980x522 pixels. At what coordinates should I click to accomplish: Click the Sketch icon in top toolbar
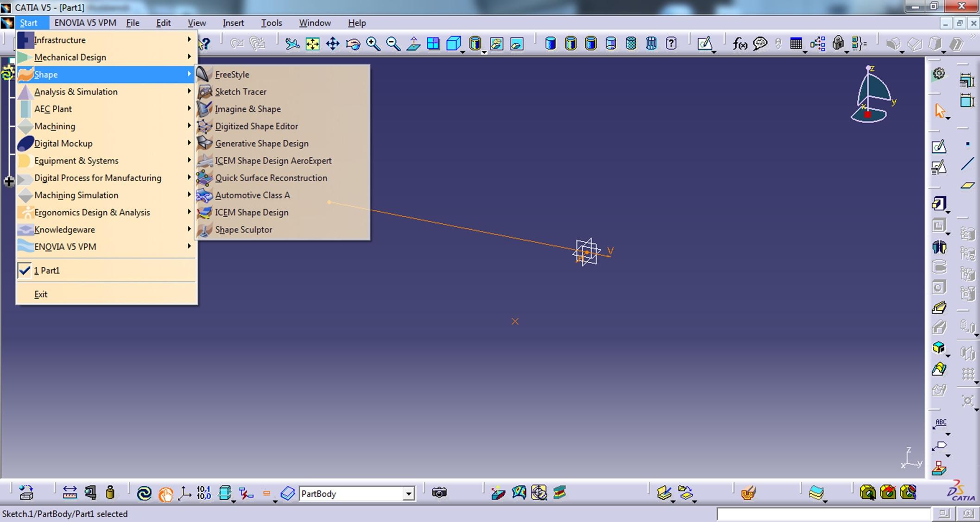click(705, 44)
